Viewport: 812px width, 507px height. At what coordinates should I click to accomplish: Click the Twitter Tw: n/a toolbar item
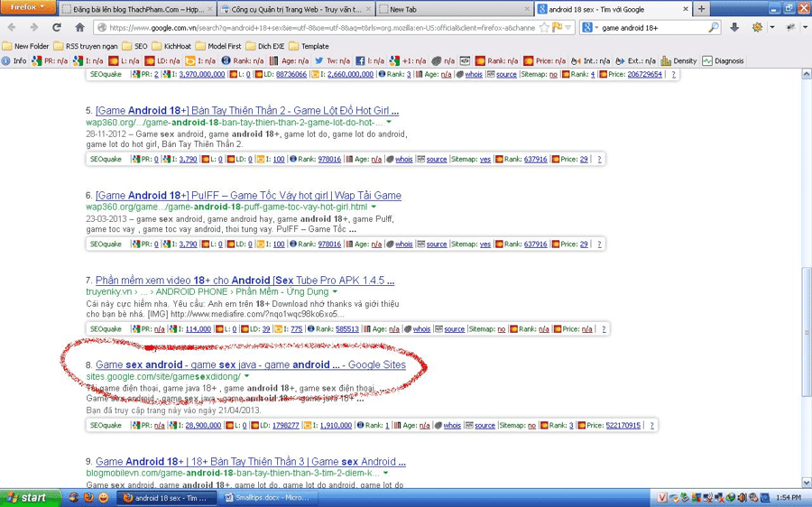point(332,60)
